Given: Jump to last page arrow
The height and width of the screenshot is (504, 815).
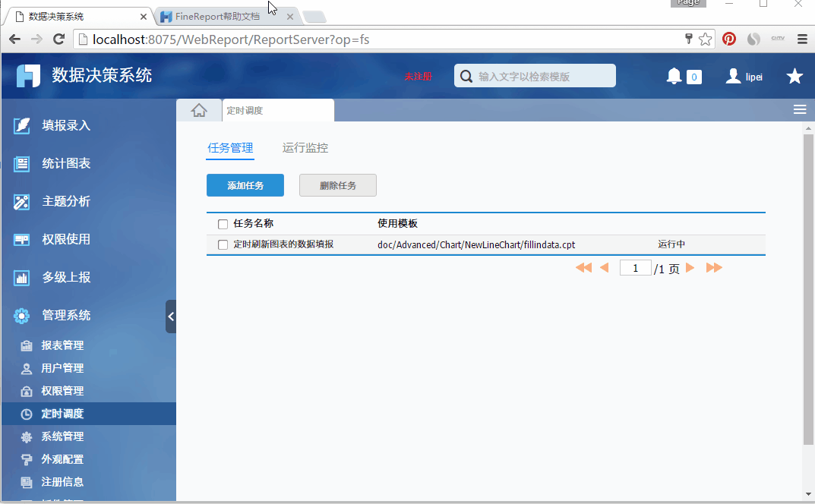Looking at the screenshot, I should (x=714, y=268).
